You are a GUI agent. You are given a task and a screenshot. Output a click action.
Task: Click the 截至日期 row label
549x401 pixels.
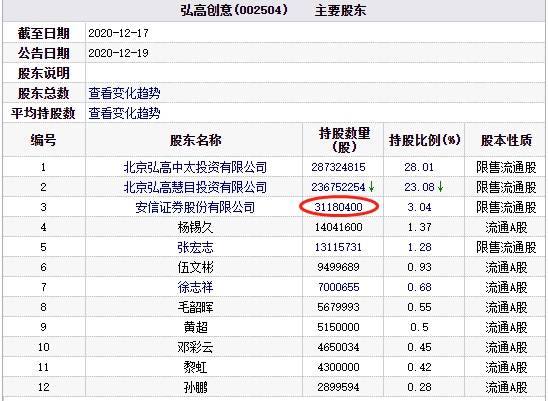pyautogui.click(x=43, y=33)
